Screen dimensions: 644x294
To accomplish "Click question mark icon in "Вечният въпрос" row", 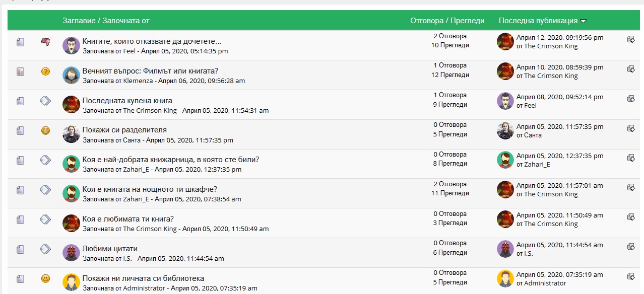I will [x=45, y=71].
